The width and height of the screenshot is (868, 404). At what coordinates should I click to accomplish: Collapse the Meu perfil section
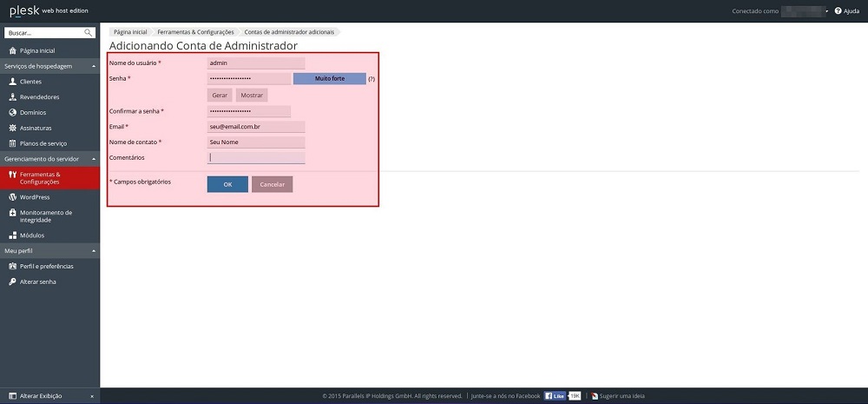click(93, 251)
